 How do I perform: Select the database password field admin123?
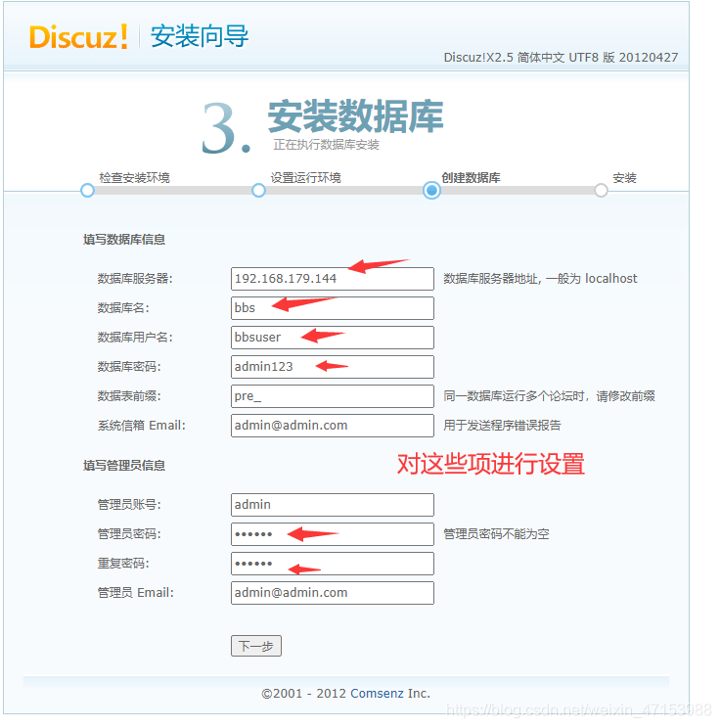[333, 367]
